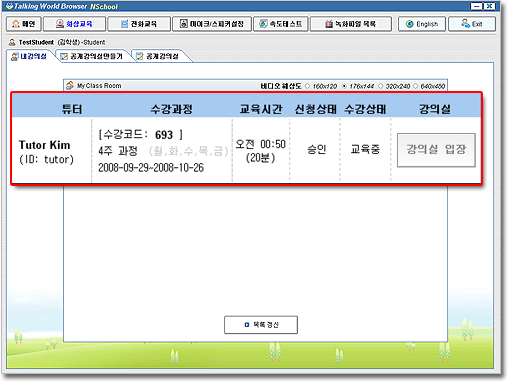Refresh list with 목록 갱신 button
This screenshot has width=508, height=382.
pos(261,325)
